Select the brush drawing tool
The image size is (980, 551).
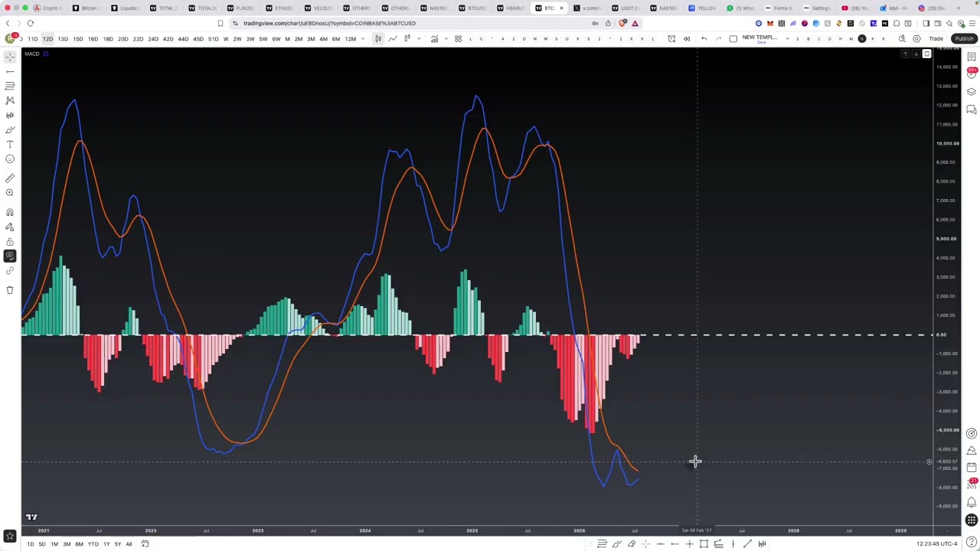pos(10,130)
